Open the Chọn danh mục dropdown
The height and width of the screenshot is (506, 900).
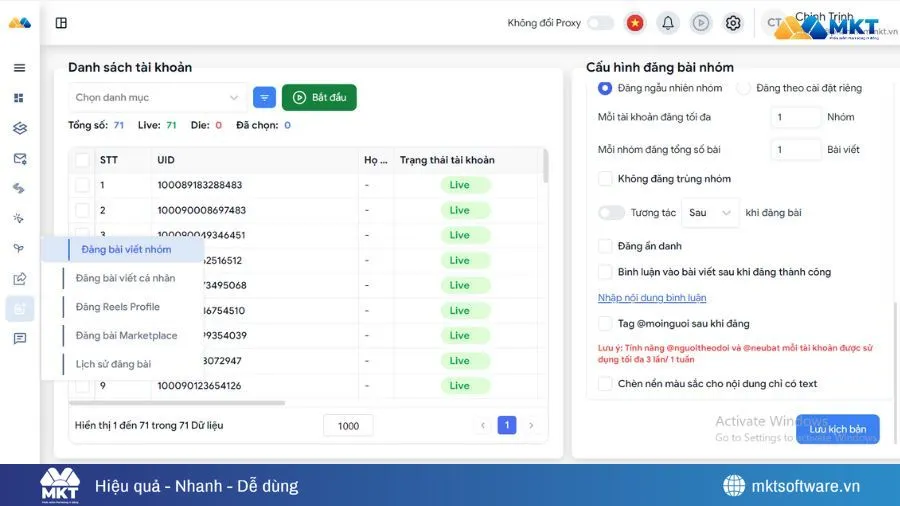pos(157,98)
